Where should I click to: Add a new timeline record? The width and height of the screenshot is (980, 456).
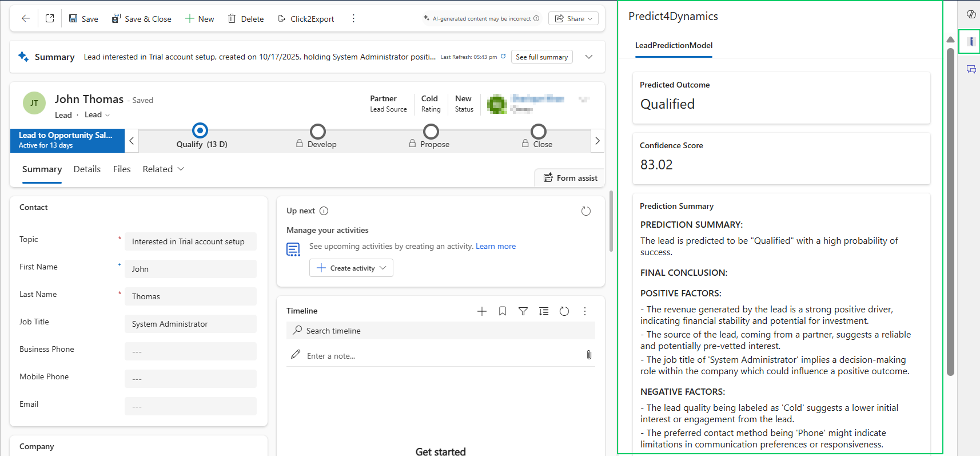(x=482, y=311)
